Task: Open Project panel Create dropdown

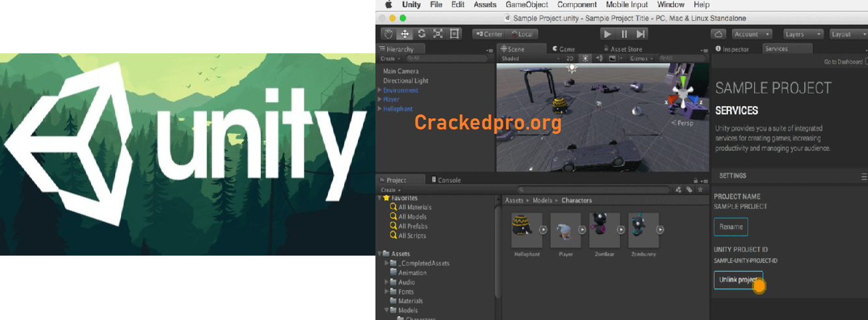Action: coord(390,190)
